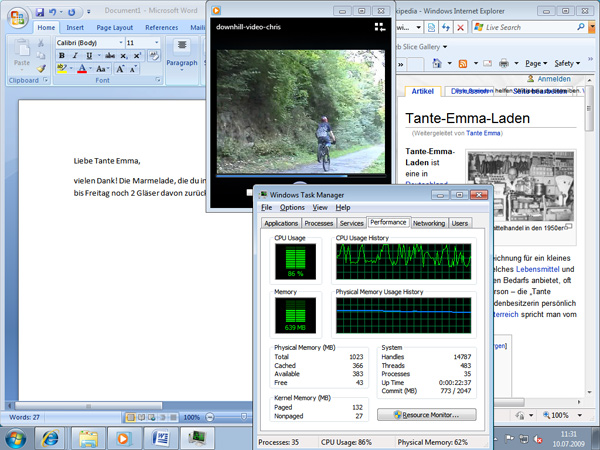Switch to Networking tab in Task Manager

[x=429, y=223]
